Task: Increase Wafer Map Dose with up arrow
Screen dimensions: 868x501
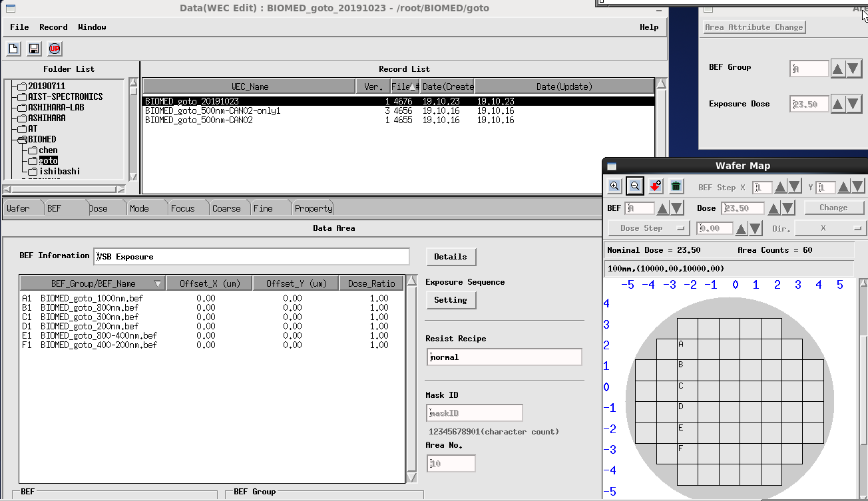Action: pyautogui.click(x=773, y=208)
